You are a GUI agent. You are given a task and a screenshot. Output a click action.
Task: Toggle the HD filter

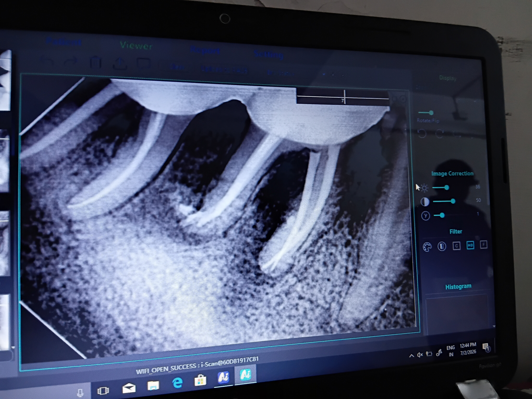click(x=470, y=245)
